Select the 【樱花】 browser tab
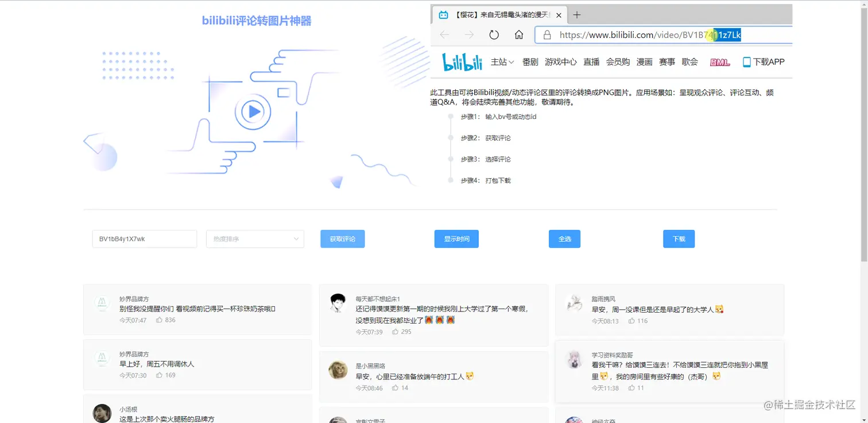868x423 pixels. [499, 15]
